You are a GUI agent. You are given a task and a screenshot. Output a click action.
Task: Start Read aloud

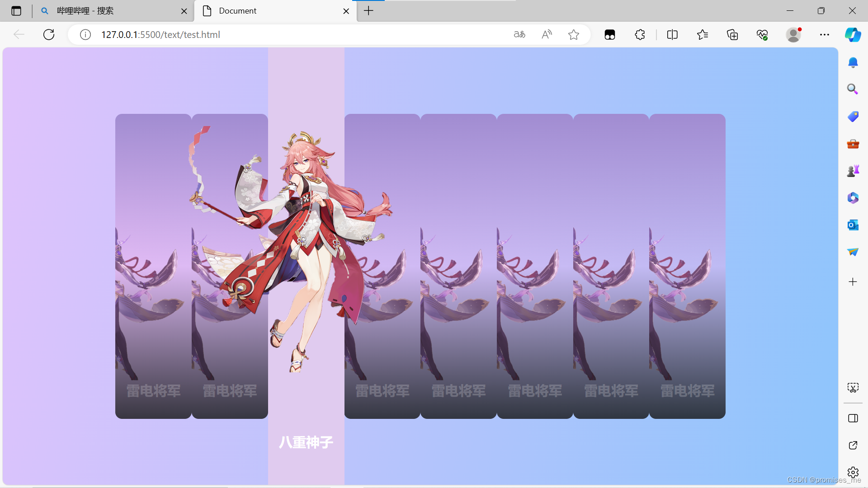[x=547, y=34]
